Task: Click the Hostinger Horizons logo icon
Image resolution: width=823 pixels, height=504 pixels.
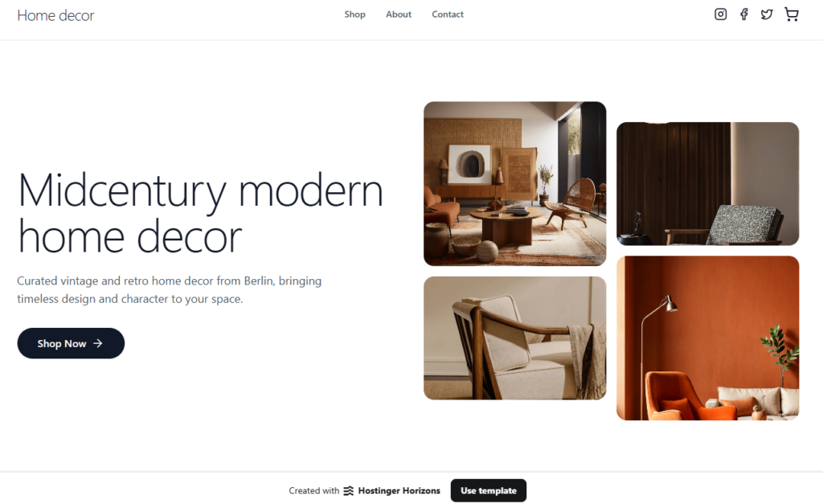Action: click(x=349, y=491)
